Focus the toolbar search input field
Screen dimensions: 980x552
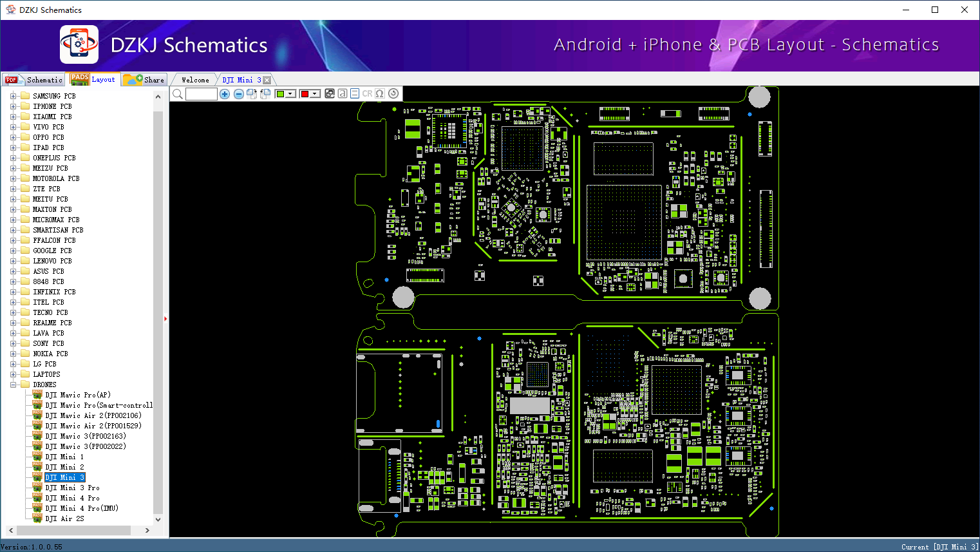pos(202,94)
